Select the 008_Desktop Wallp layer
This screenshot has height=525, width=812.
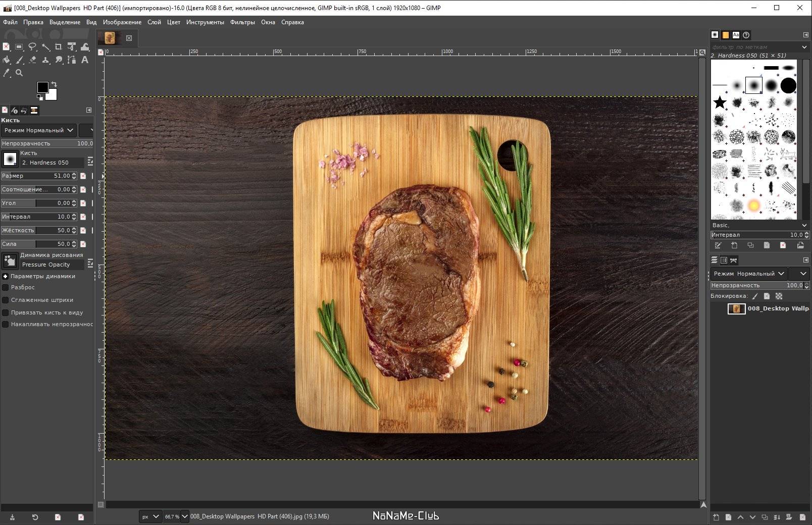tap(760, 308)
